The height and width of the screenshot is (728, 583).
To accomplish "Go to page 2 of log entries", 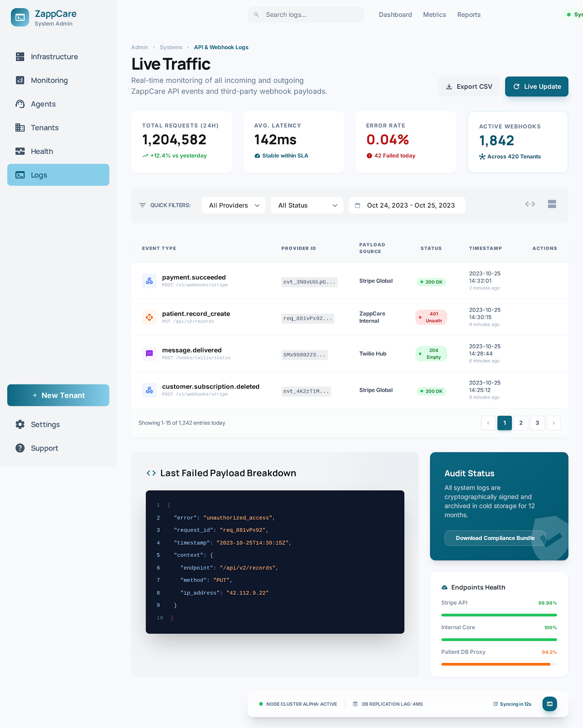I will point(521,423).
